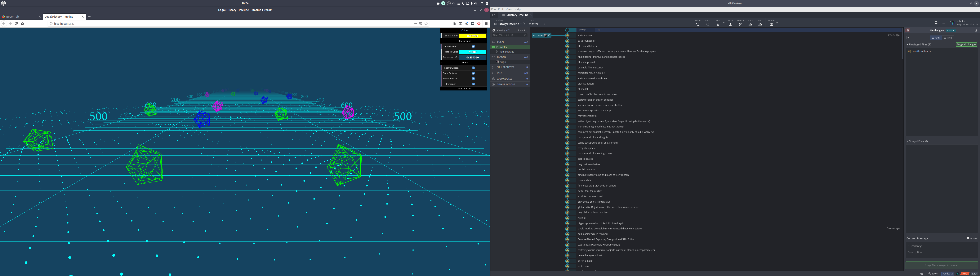This screenshot has width=980, height=276.
Task: Save page to Pocket icon
Action: pyautogui.click(x=421, y=24)
